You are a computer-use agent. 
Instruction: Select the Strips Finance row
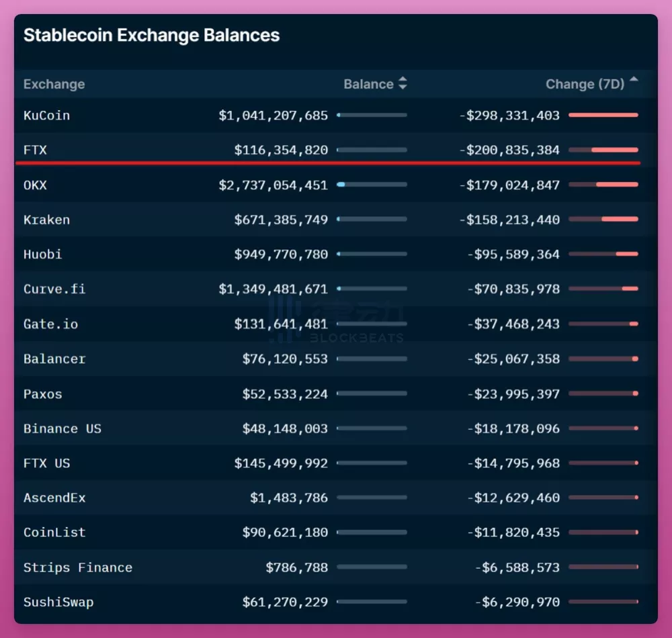[336, 567]
